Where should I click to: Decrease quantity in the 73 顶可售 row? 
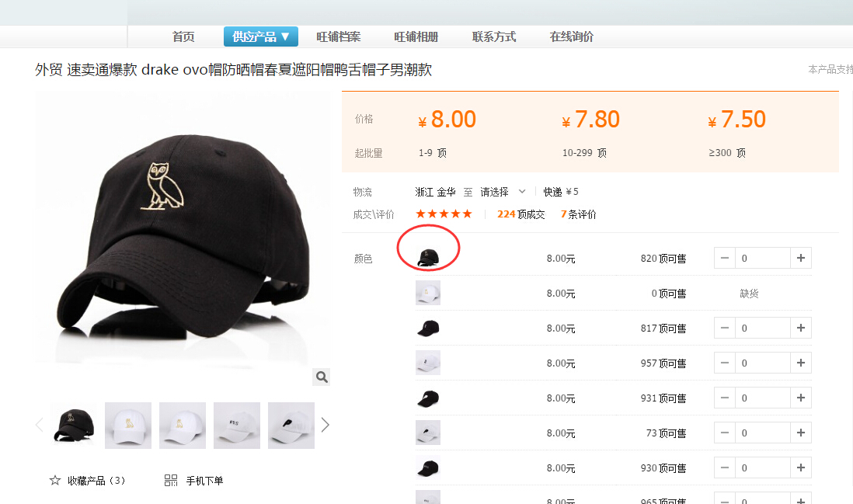(x=725, y=433)
